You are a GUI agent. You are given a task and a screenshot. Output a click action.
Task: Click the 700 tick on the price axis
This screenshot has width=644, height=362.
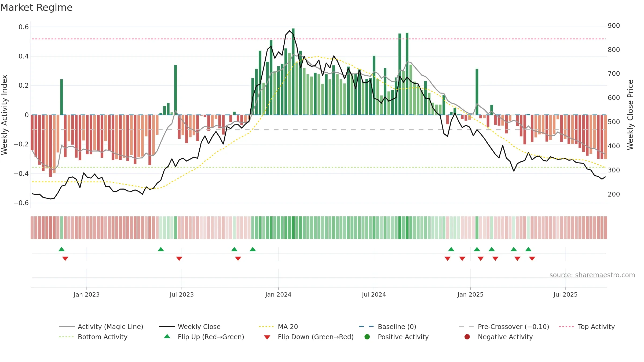click(x=614, y=73)
